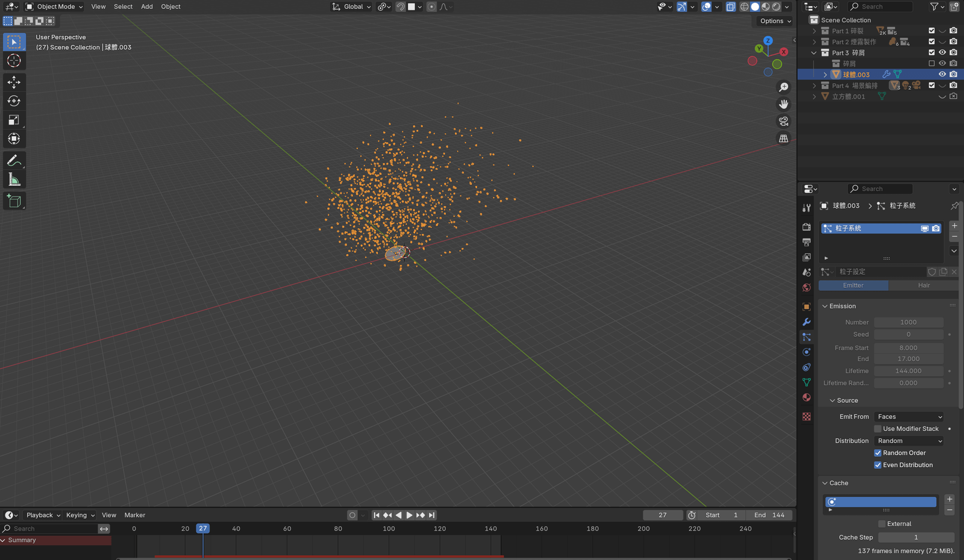
Task: Click the pan view hand icon
Action: coord(783,104)
